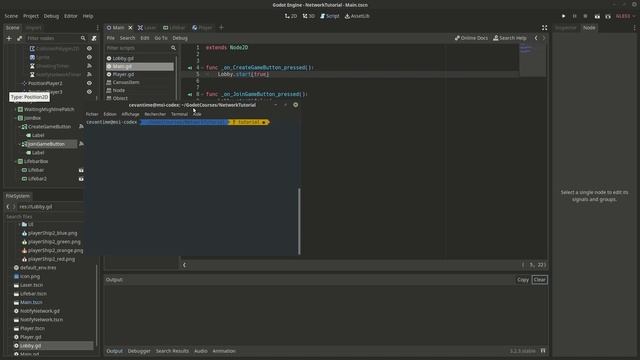
Task: Open the scene icon next to Lifebar2
Action: pos(81,179)
